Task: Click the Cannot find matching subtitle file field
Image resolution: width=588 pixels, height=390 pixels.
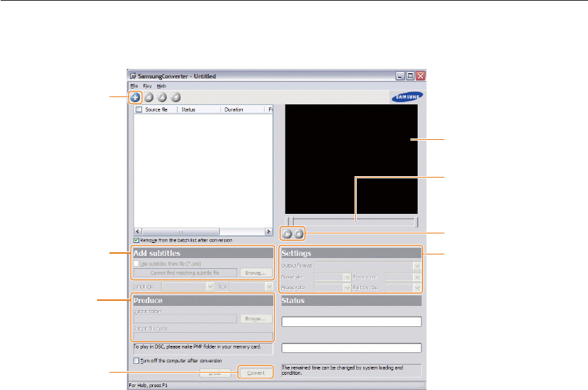Action: pos(186,273)
